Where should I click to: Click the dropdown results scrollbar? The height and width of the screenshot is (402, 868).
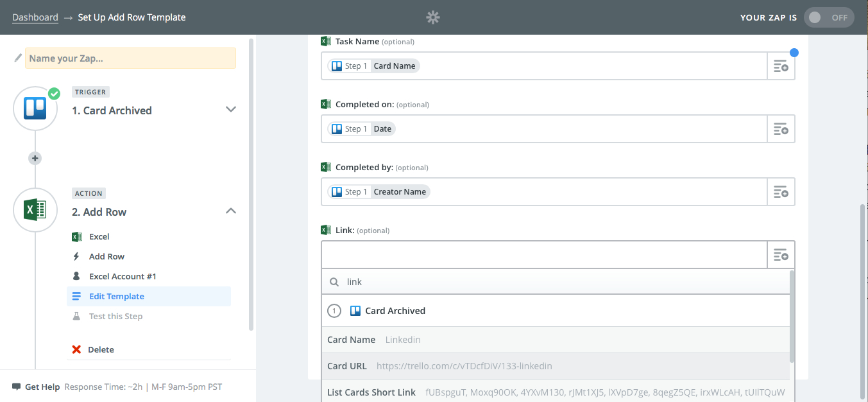pos(792,316)
